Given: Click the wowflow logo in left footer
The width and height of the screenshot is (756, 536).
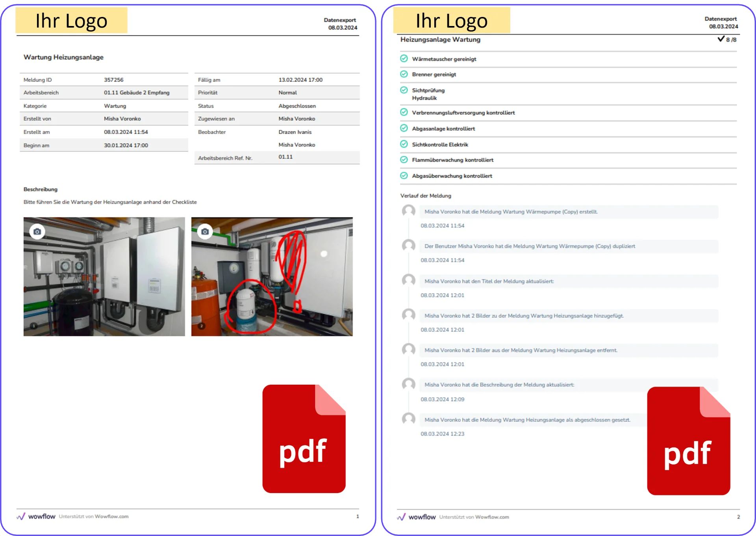Looking at the screenshot, I should [x=36, y=516].
